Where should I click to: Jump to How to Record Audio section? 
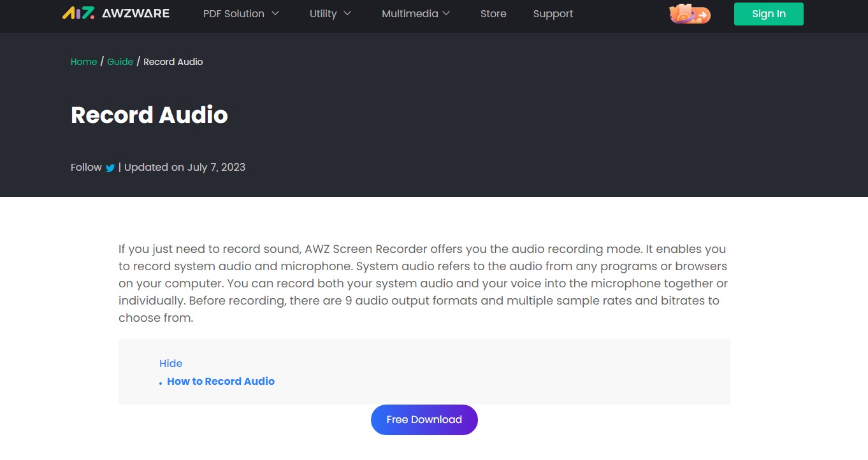pyautogui.click(x=221, y=381)
